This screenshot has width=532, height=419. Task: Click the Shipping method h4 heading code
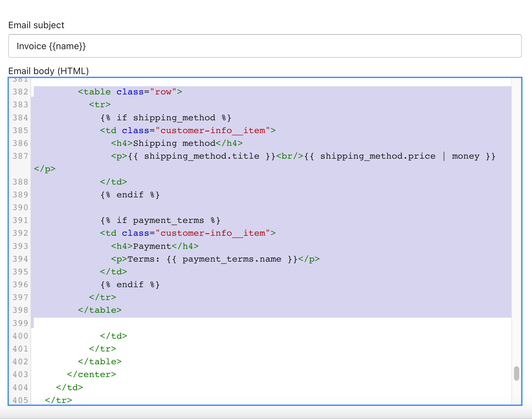177,143
